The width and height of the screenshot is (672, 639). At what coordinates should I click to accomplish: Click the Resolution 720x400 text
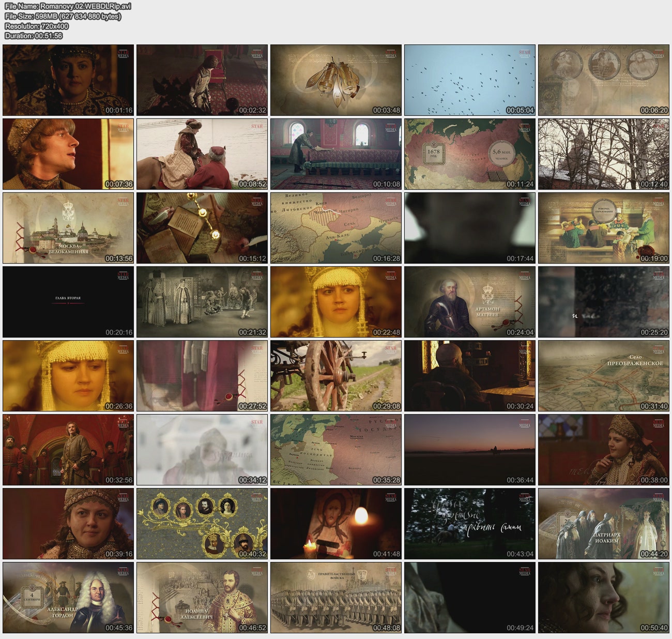click(37, 26)
